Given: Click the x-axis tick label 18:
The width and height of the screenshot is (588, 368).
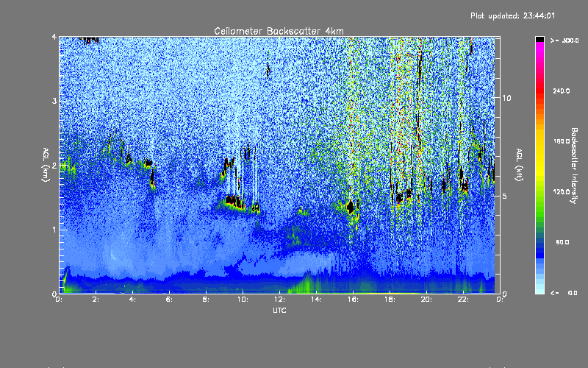Looking at the screenshot, I should (390, 300).
